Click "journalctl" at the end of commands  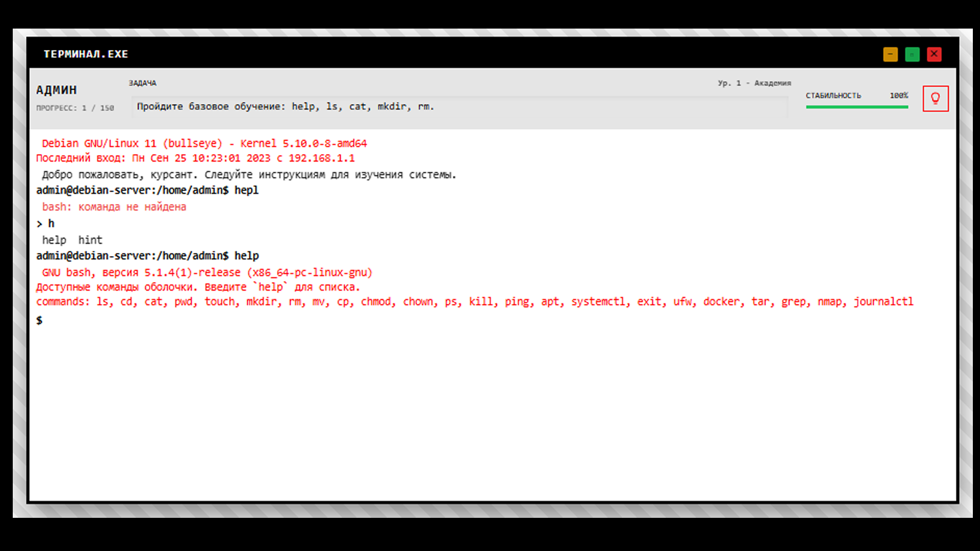[x=883, y=302]
